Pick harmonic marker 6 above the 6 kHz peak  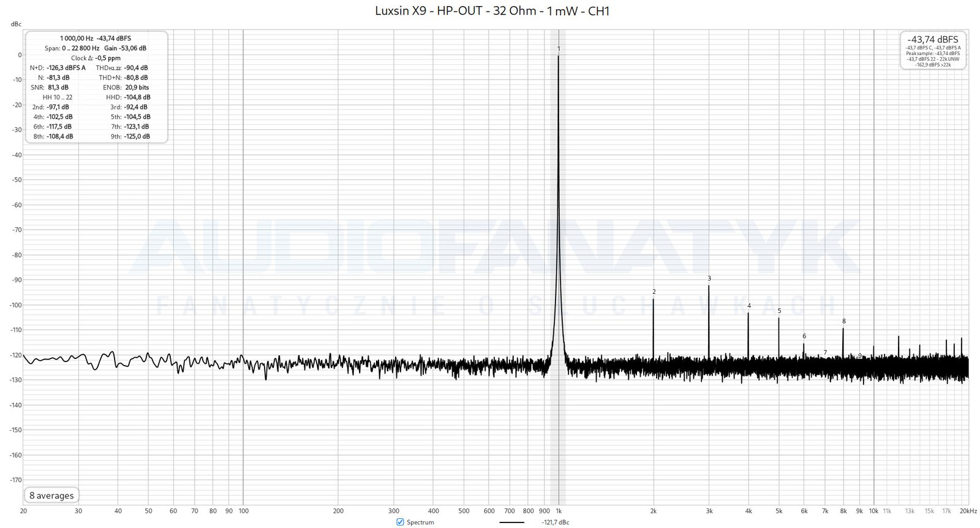[x=804, y=336]
